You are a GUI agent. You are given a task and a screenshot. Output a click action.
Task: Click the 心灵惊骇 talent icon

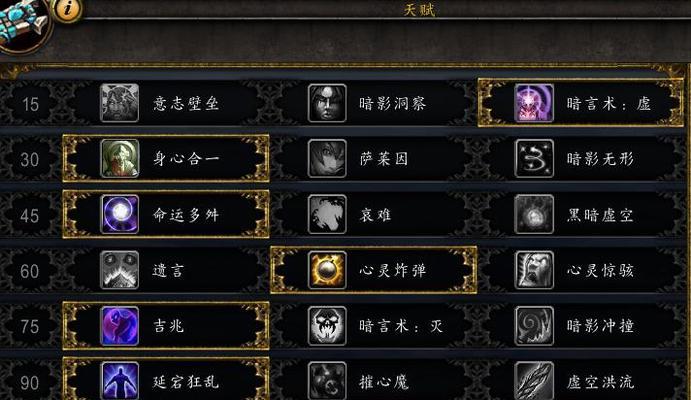coord(534,270)
